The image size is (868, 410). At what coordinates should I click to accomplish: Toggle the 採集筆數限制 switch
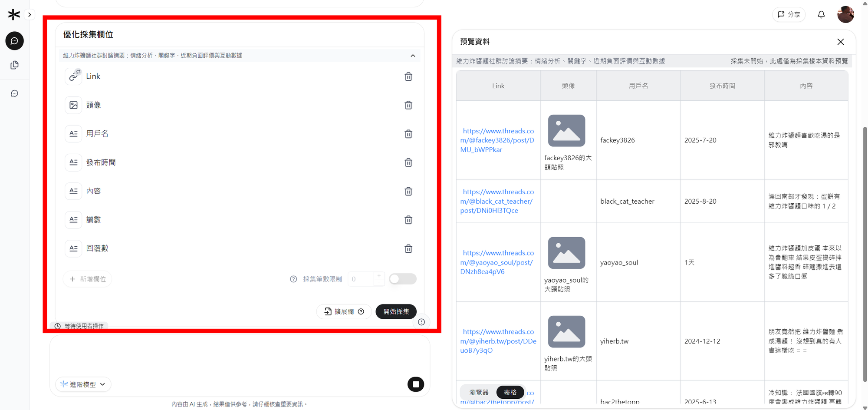pyautogui.click(x=402, y=279)
